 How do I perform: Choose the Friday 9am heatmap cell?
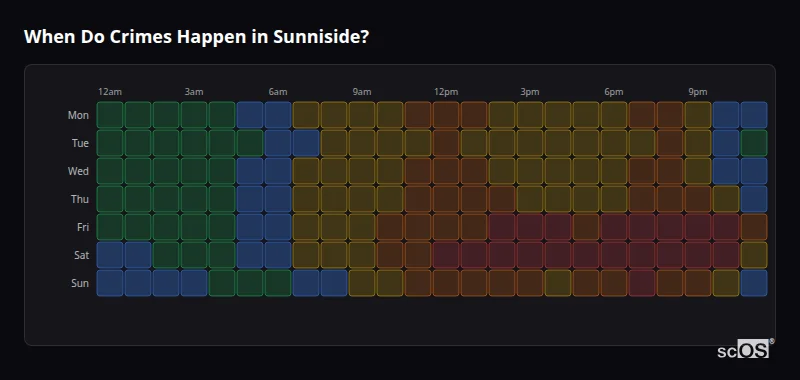pos(362,227)
